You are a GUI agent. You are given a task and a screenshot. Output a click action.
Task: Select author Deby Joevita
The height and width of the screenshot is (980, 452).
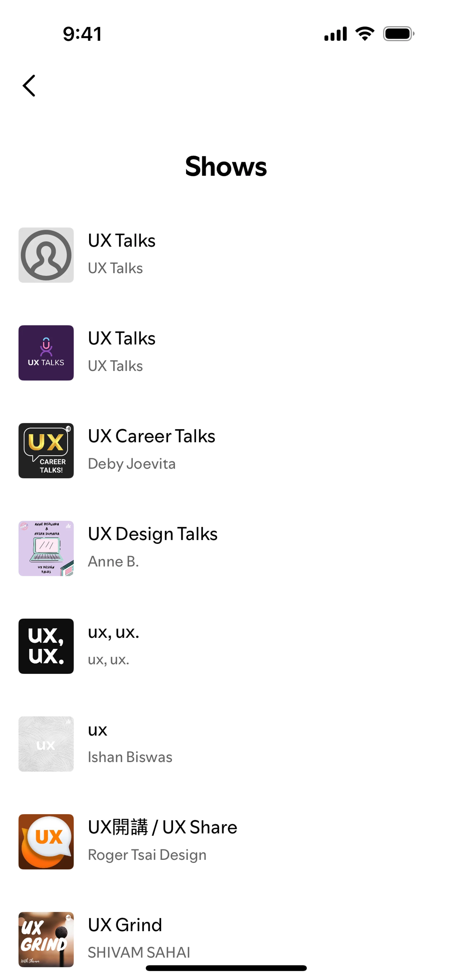(132, 464)
